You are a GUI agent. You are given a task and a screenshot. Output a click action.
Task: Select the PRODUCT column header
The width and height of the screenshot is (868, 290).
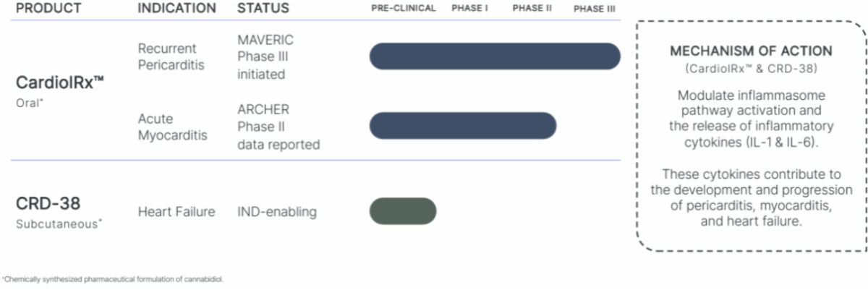click(x=48, y=9)
